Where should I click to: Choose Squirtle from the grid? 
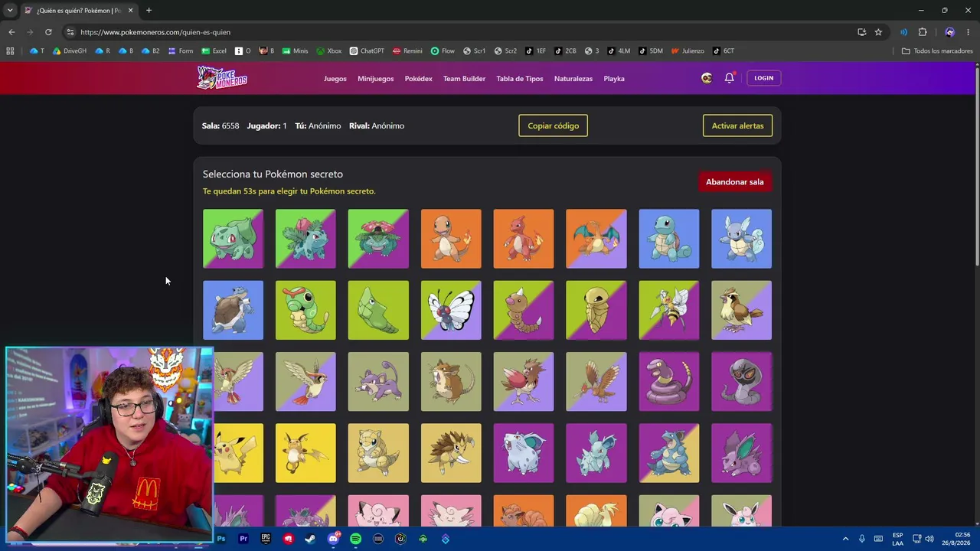pyautogui.click(x=669, y=239)
